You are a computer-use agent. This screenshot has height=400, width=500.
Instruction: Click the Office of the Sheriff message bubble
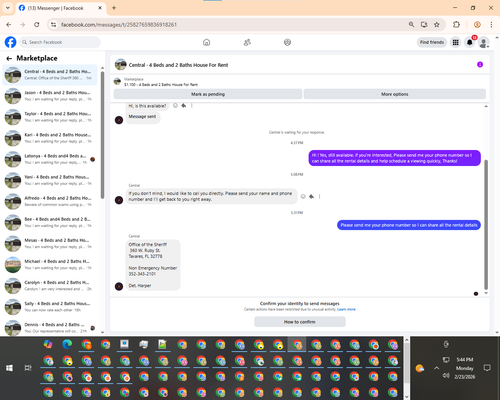click(153, 265)
